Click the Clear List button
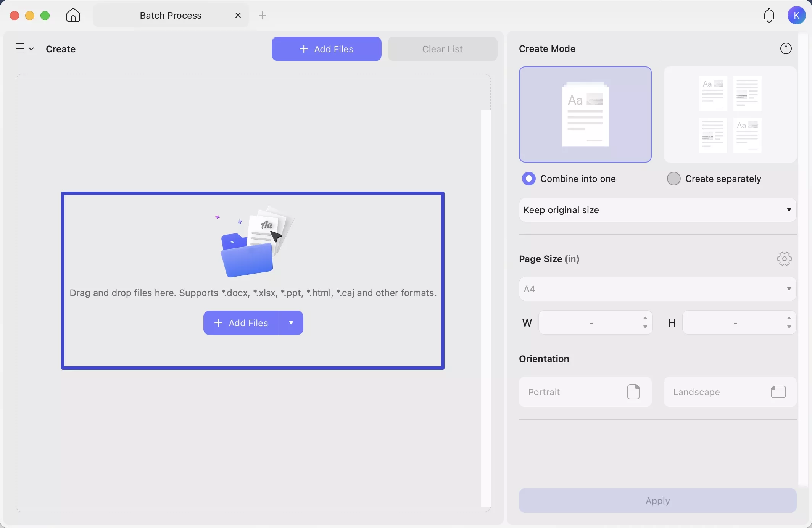The width and height of the screenshot is (812, 528). pyautogui.click(x=442, y=49)
